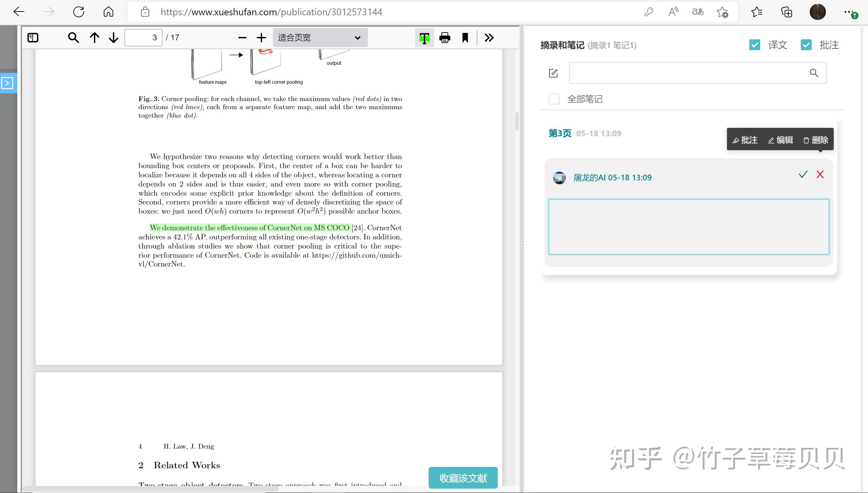Uncheck the 批注 annotation checkbox

point(806,44)
